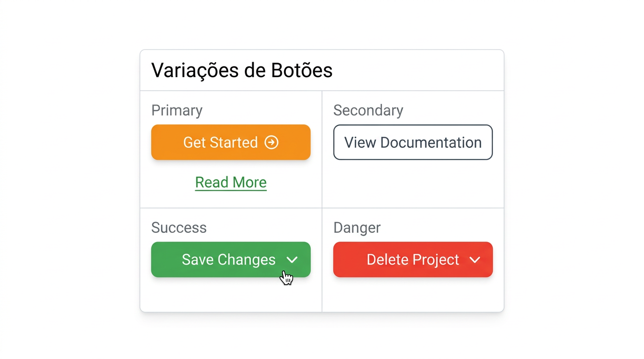This screenshot has width=644, height=359.
Task: Select the circled-arrow icon next to Get Started text
Action: [271, 142]
